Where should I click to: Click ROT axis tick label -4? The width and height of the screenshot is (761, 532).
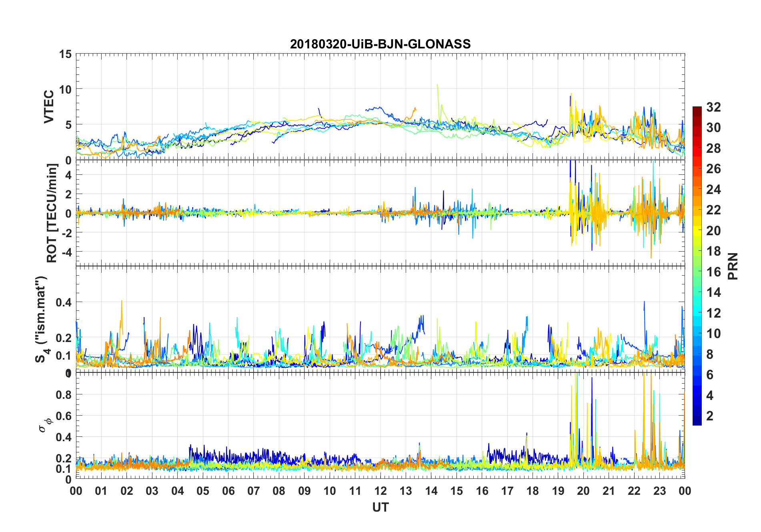pos(66,252)
